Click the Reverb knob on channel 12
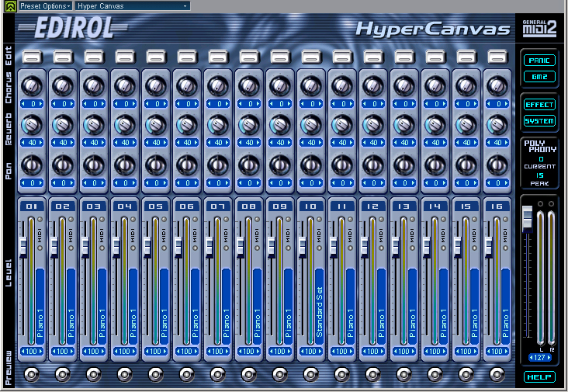 click(x=373, y=125)
